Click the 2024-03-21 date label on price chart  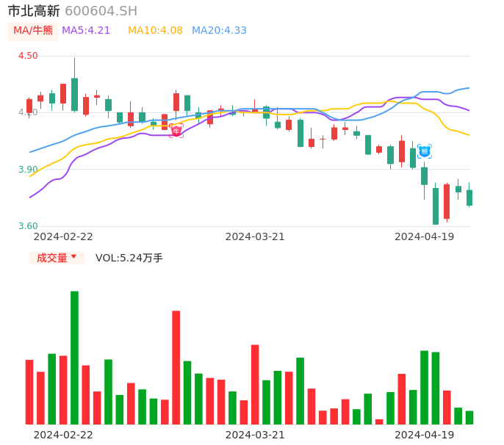point(255,236)
